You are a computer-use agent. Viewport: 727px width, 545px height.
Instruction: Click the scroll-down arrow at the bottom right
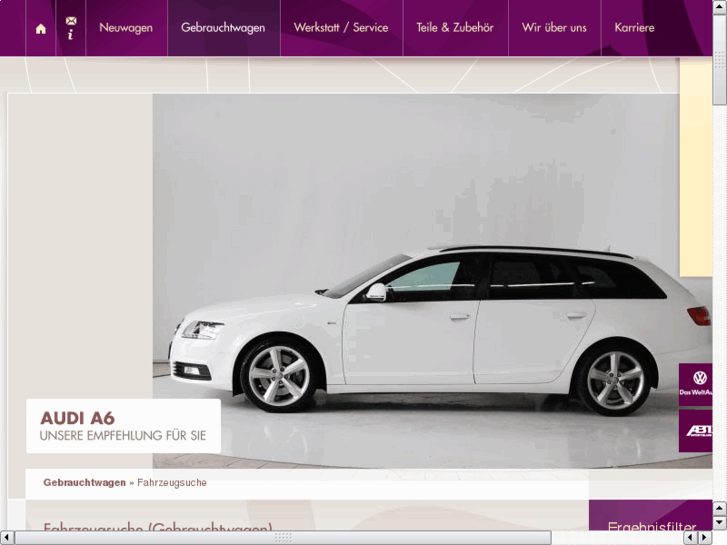pyautogui.click(x=720, y=523)
